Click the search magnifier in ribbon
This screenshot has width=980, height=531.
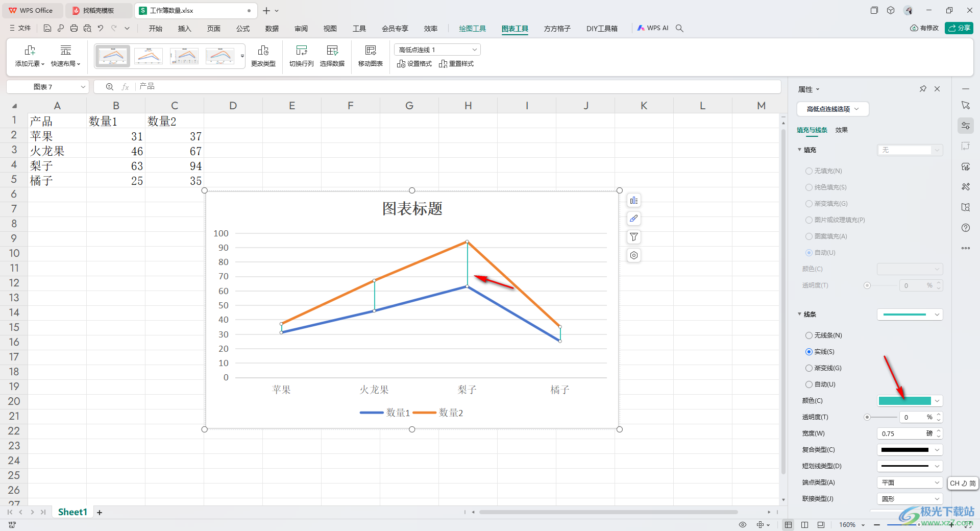click(679, 29)
